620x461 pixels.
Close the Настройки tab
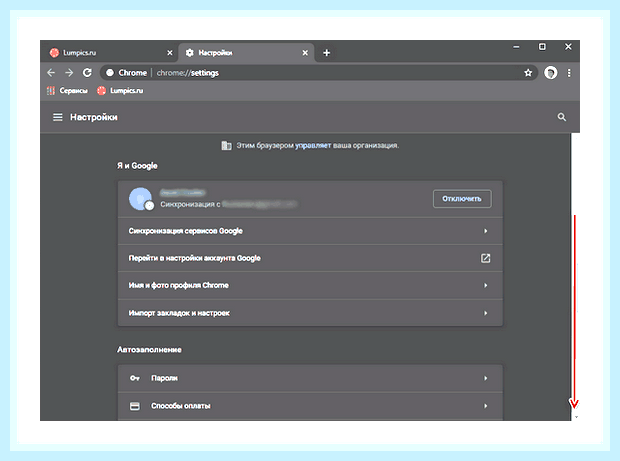tap(305, 53)
